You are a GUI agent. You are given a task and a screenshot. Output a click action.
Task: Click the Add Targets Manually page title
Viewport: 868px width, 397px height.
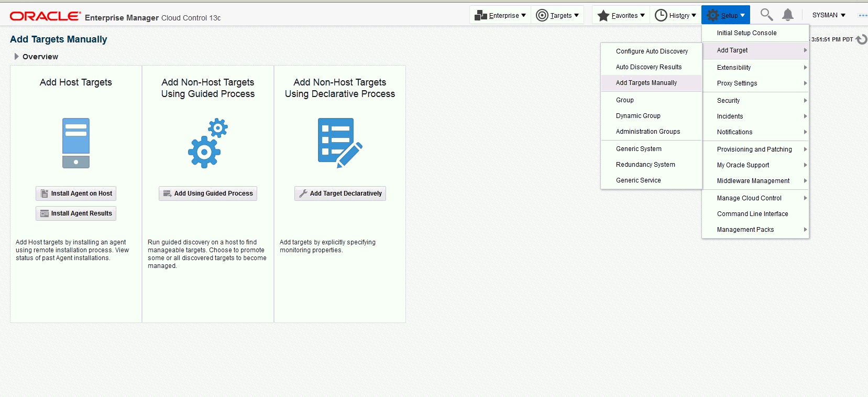[x=59, y=39]
